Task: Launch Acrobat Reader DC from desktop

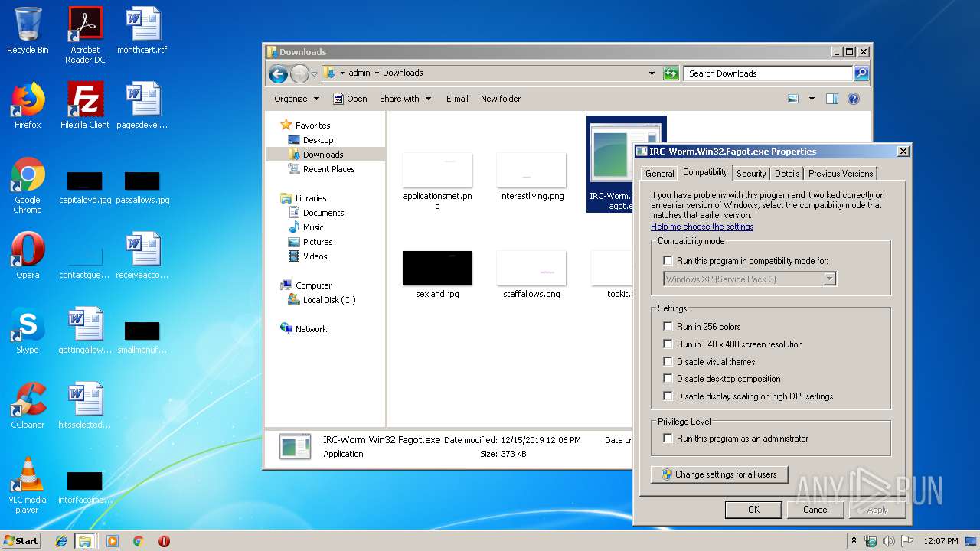Action: (85, 35)
